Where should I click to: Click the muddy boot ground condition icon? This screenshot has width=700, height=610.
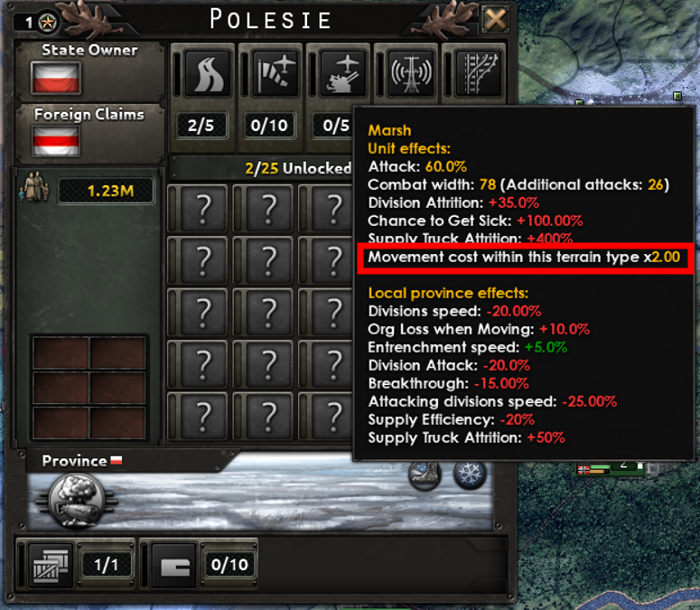pos(425,474)
